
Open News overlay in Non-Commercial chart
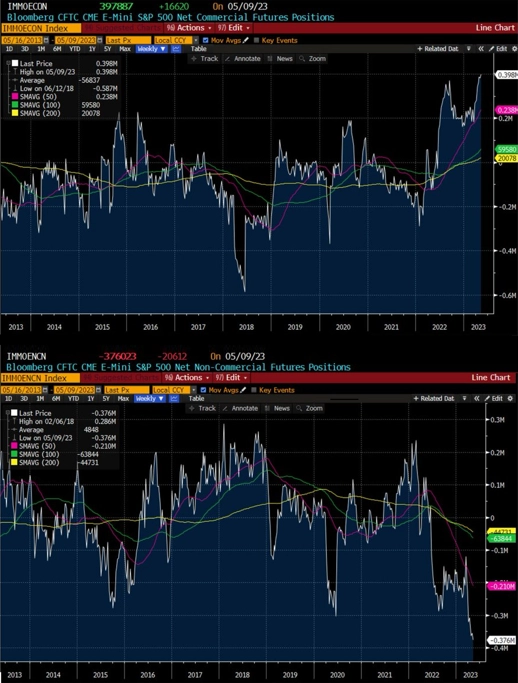click(278, 409)
